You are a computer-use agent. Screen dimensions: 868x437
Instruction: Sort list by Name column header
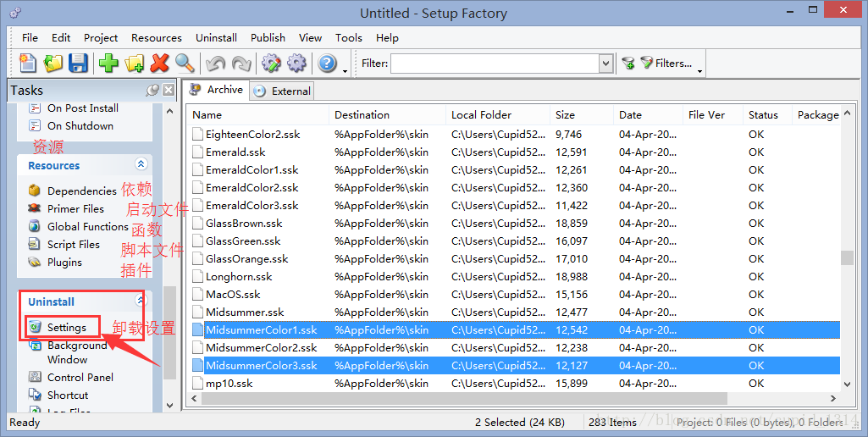(258, 115)
